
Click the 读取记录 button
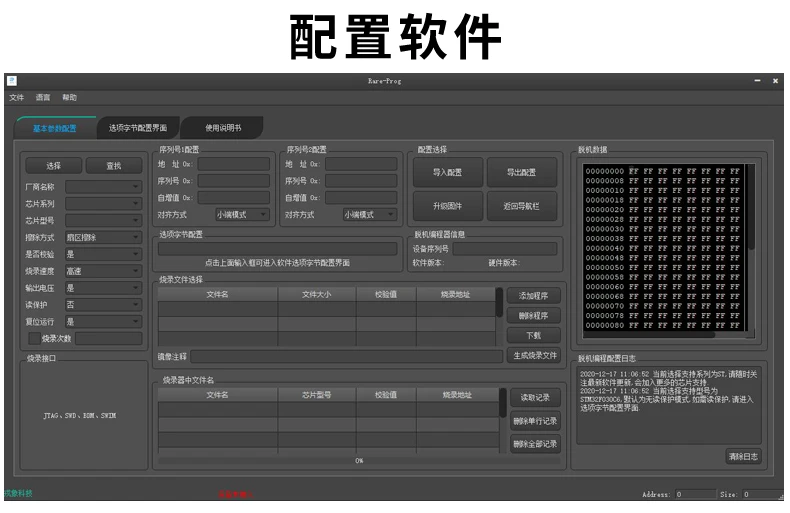pyautogui.click(x=535, y=398)
